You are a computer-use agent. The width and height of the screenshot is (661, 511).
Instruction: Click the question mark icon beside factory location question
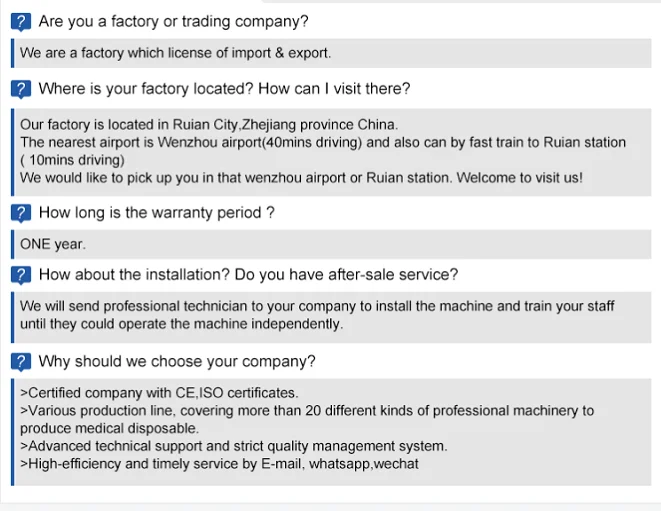click(x=22, y=90)
